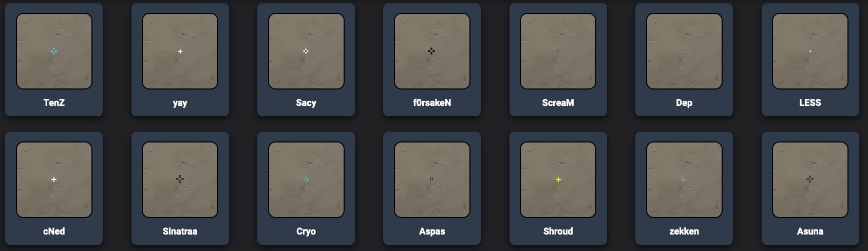Image resolution: width=868 pixels, height=251 pixels.
Task: Click the f0rsakeN name label
Action: pos(432,102)
